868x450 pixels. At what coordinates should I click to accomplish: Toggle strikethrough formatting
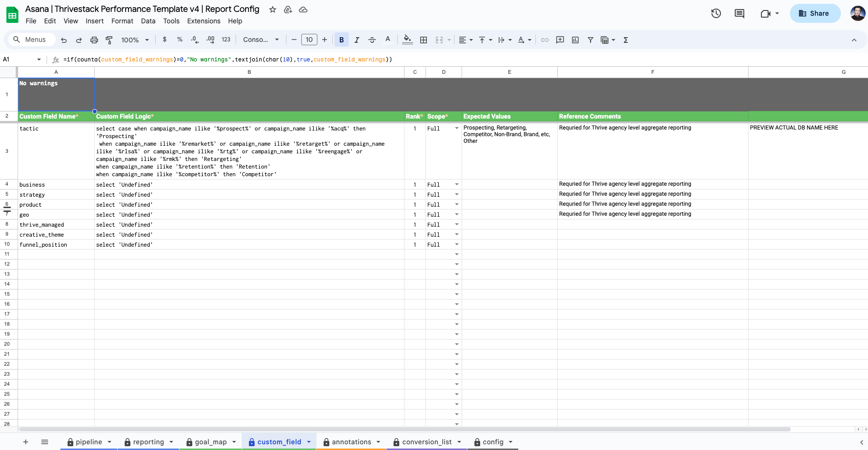[x=372, y=40]
